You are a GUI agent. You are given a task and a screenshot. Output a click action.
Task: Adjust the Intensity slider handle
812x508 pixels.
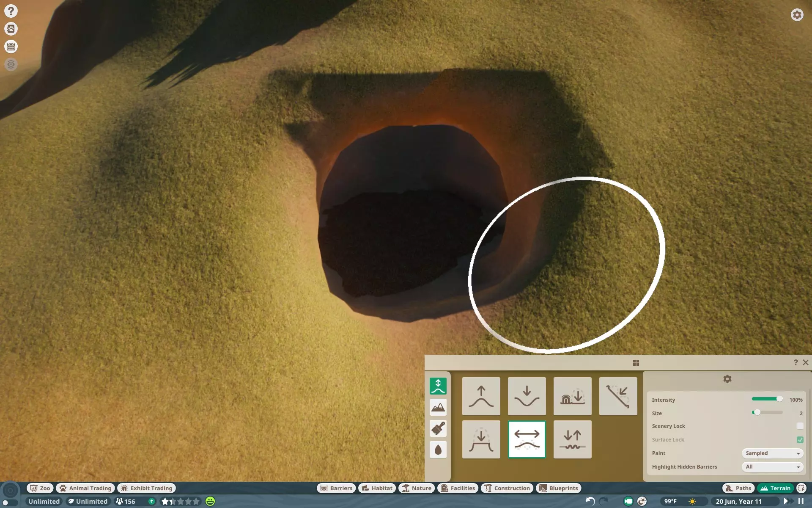click(779, 399)
